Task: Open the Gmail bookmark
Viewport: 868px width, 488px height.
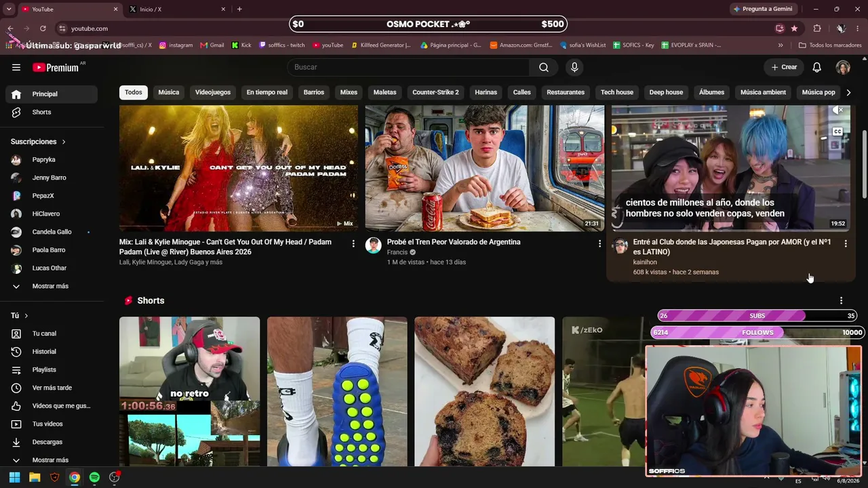Action: (x=212, y=45)
